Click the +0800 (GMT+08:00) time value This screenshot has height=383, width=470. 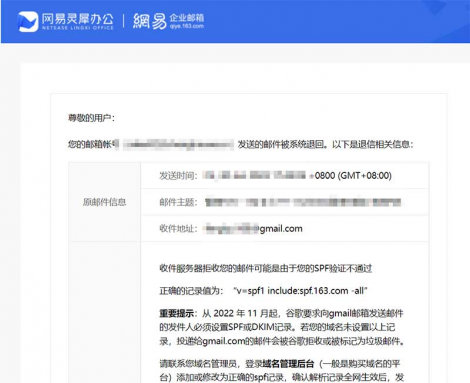click(351, 176)
